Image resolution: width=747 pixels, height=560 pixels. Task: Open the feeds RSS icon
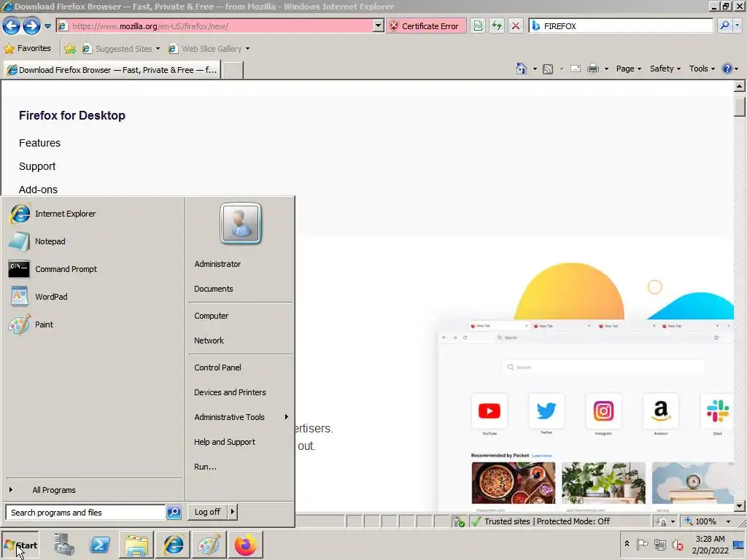tap(548, 69)
